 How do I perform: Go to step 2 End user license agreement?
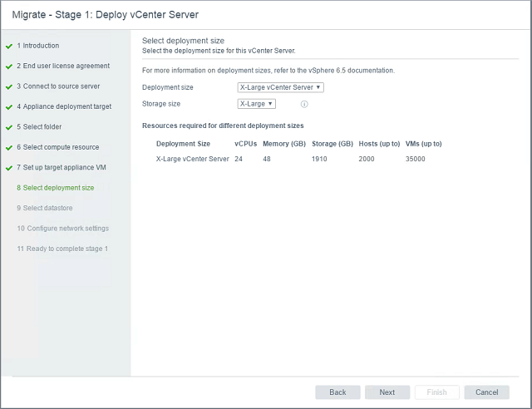[63, 66]
